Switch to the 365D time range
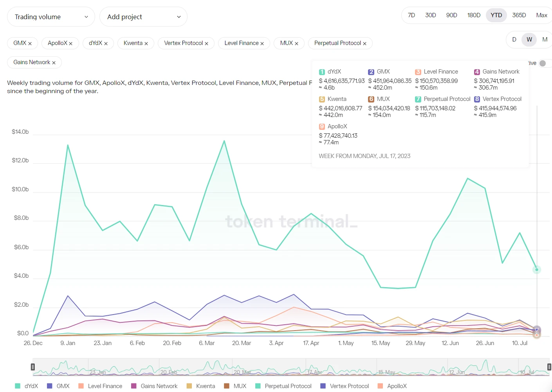Image resolution: width=552 pixels, height=392 pixels. click(x=519, y=15)
